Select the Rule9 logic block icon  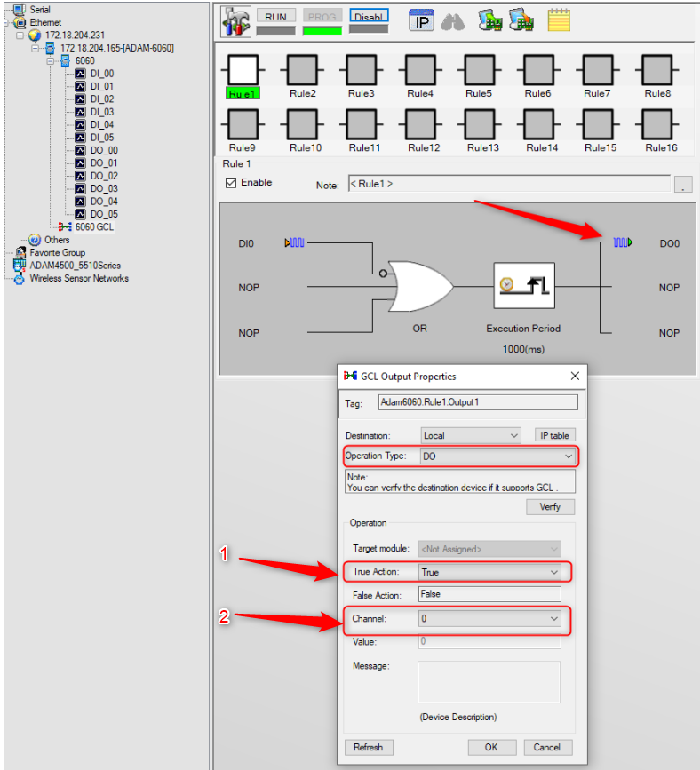(243, 124)
